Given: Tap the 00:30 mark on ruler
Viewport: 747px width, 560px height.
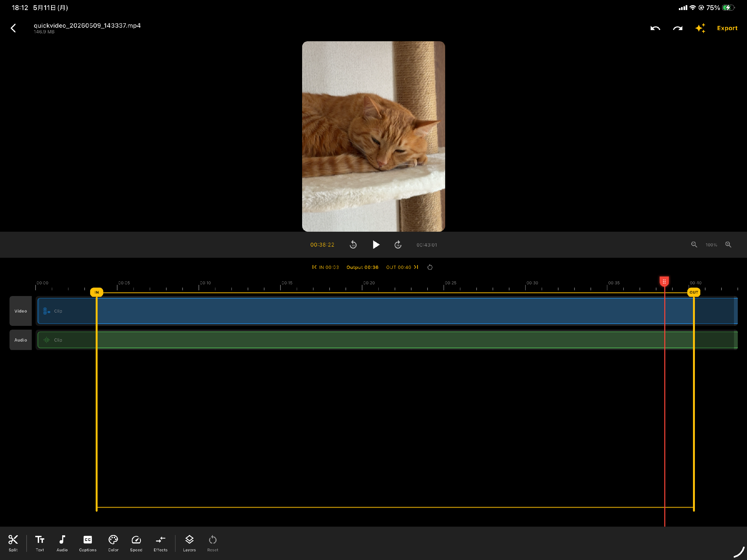Looking at the screenshot, I should [532, 283].
